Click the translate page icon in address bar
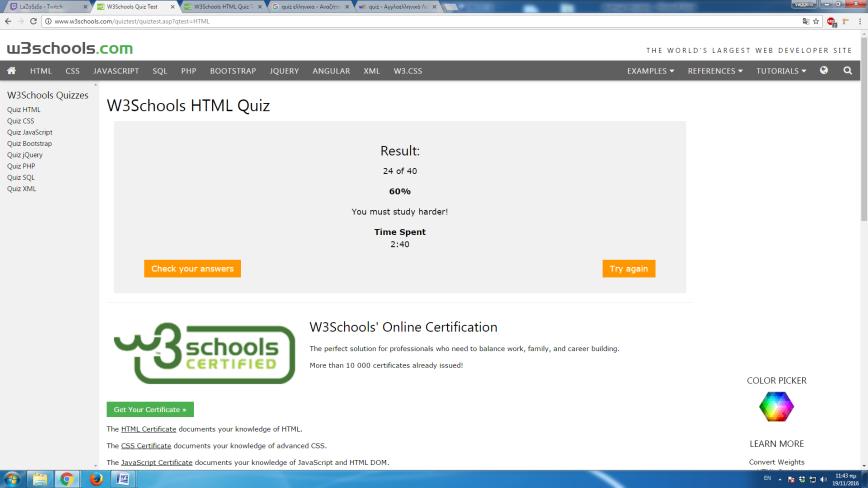Screen dimensions: 868x488 pyautogui.click(x=805, y=22)
